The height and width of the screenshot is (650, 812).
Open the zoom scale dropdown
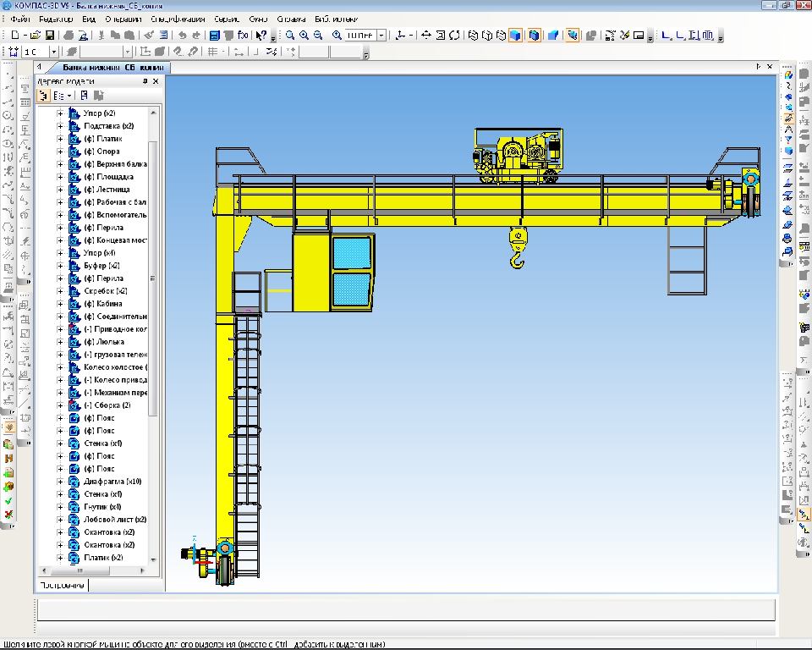coord(382,36)
